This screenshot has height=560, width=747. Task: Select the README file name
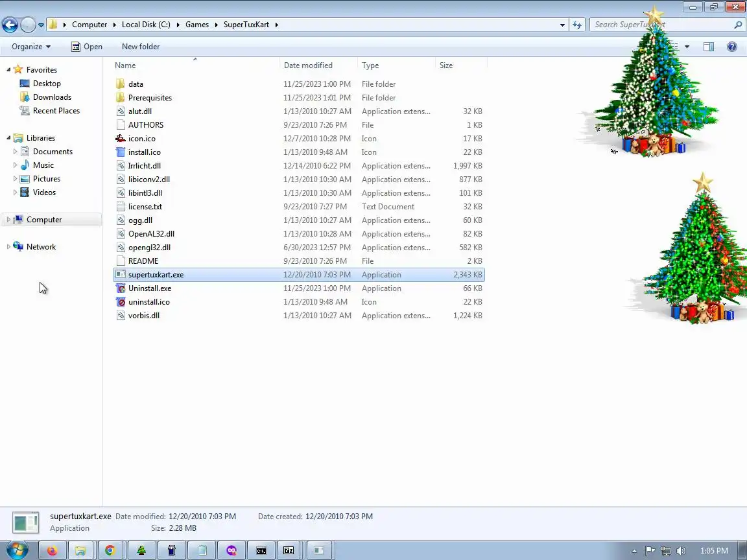coord(143,261)
